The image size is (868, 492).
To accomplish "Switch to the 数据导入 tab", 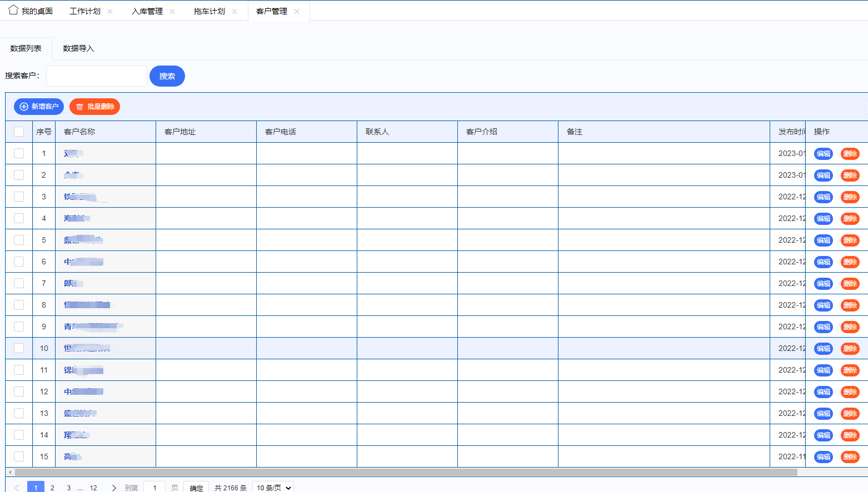I will (x=78, y=49).
